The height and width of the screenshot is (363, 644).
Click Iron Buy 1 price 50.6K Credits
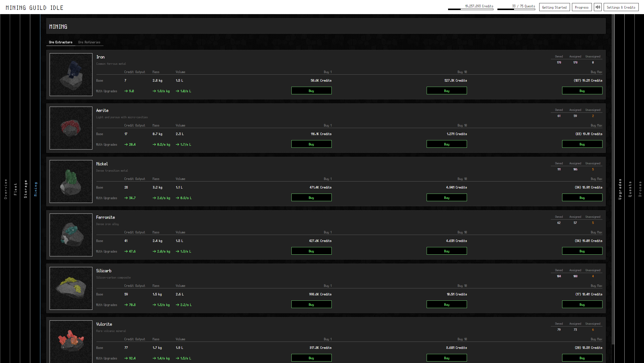[x=321, y=80]
